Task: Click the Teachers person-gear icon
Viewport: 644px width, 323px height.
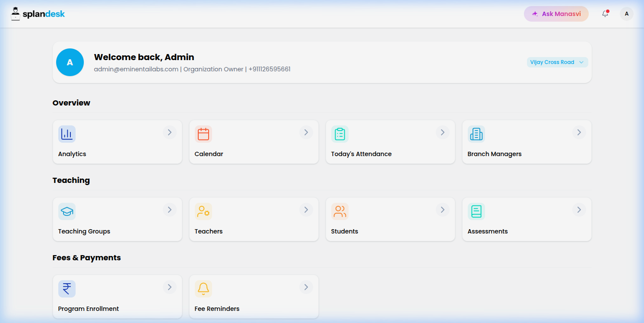Action: click(203, 211)
